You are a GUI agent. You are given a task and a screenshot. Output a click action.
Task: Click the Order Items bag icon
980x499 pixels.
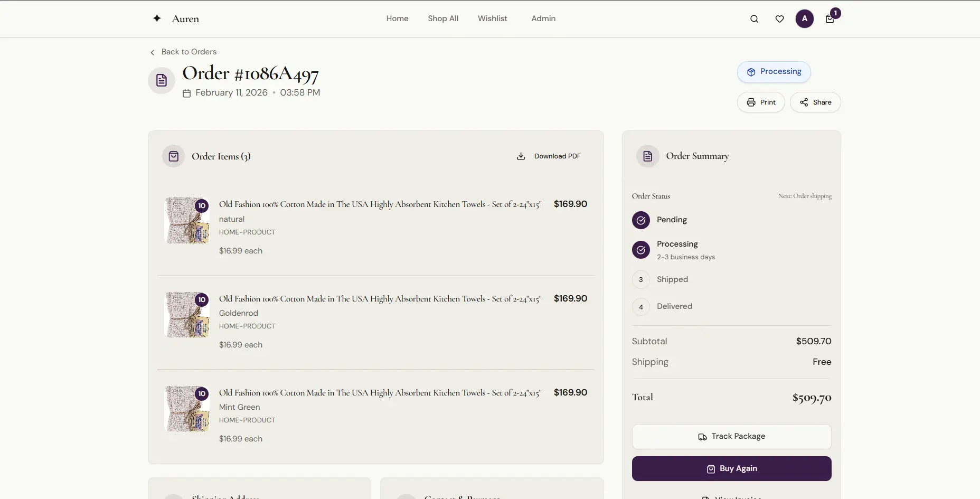174,156
